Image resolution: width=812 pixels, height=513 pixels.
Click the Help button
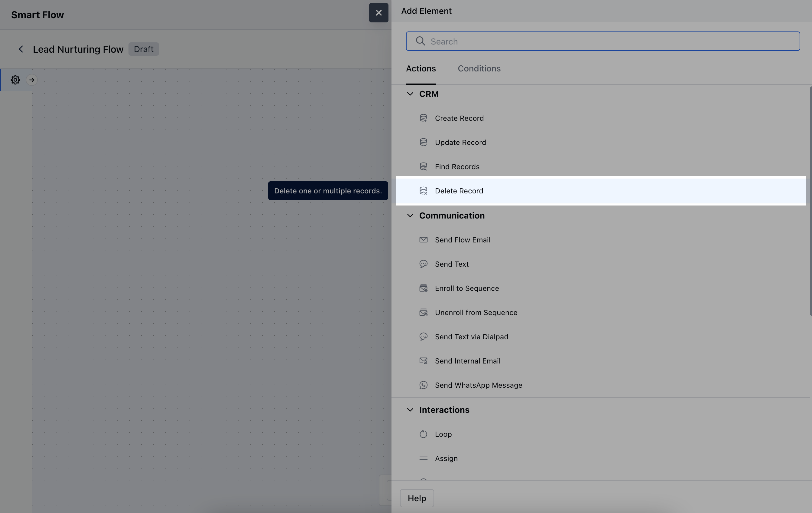point(417,498)
